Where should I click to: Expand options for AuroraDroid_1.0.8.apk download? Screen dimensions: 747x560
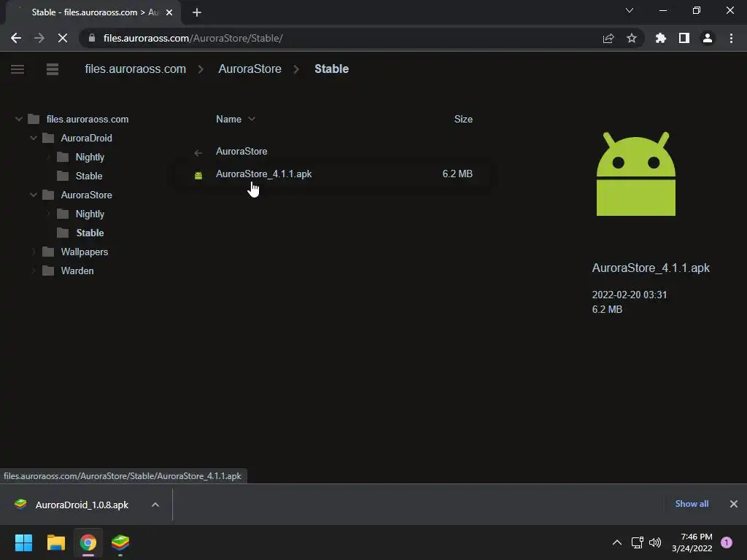coord(155,505)
